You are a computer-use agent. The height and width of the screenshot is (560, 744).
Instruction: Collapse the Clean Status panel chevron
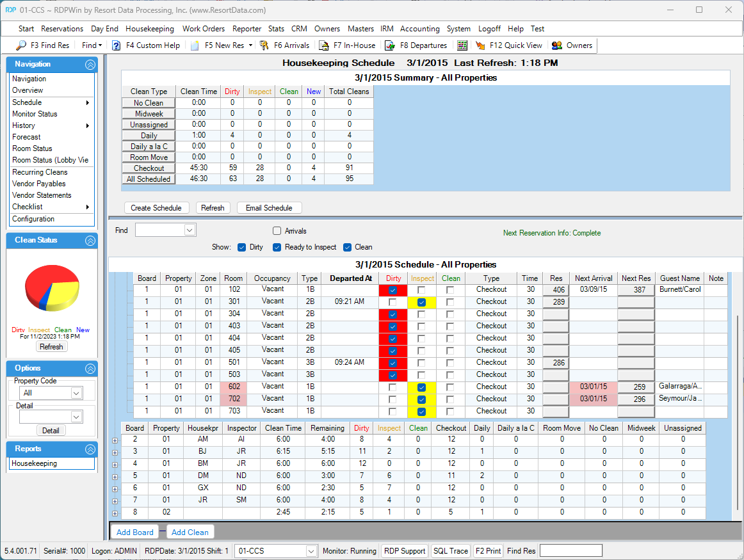click(90, 241)
